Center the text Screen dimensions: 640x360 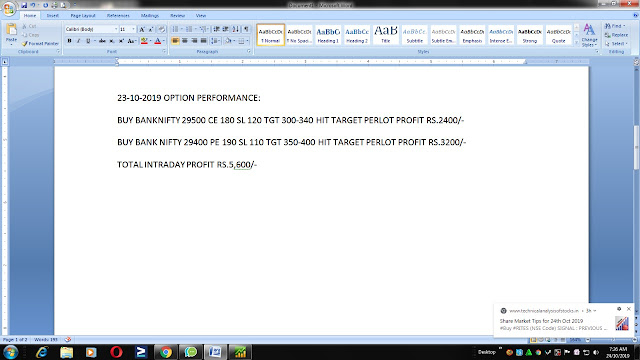pyautogui.click(x=185, y=41)
